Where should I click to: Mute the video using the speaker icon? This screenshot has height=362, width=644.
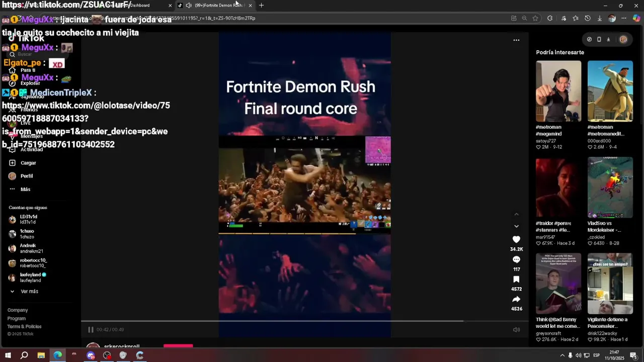(516, 330)
